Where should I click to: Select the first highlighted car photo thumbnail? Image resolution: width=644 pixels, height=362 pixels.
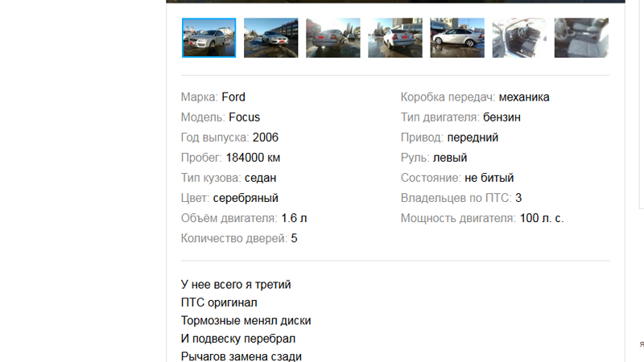pos(209,38)
